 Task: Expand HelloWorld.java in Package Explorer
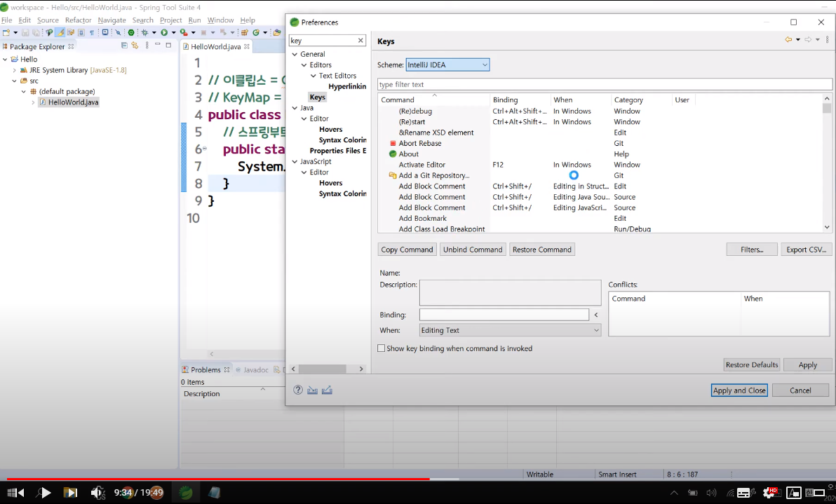33,102
